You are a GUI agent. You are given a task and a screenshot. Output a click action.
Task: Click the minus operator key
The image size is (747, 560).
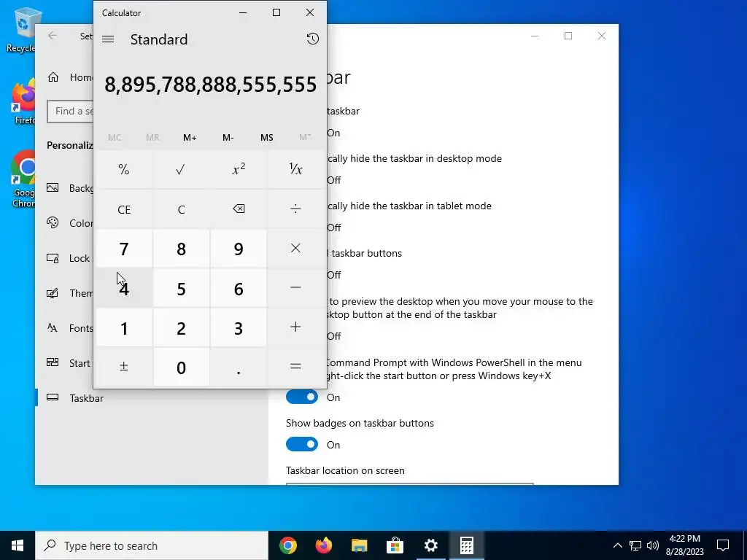[295, 288]
